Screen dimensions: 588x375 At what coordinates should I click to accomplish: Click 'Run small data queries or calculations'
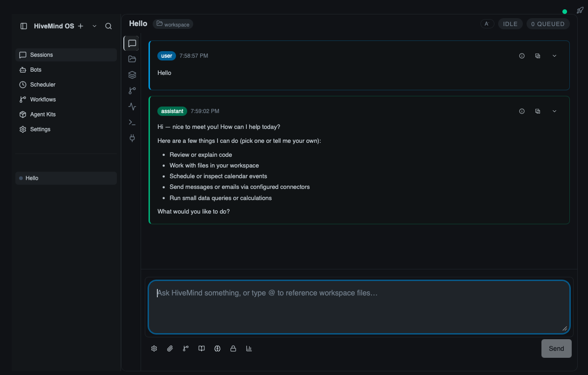221,198
